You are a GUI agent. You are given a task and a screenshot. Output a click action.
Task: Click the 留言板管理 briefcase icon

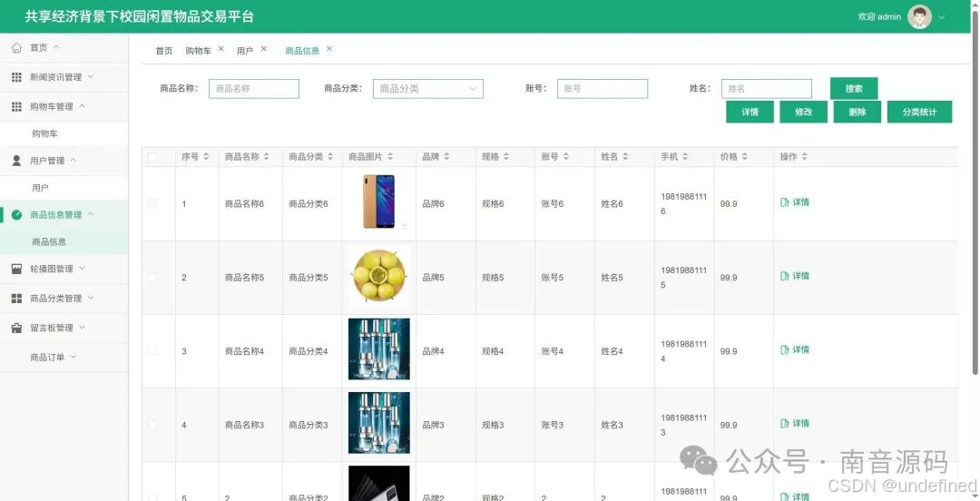tap(17, 328)
